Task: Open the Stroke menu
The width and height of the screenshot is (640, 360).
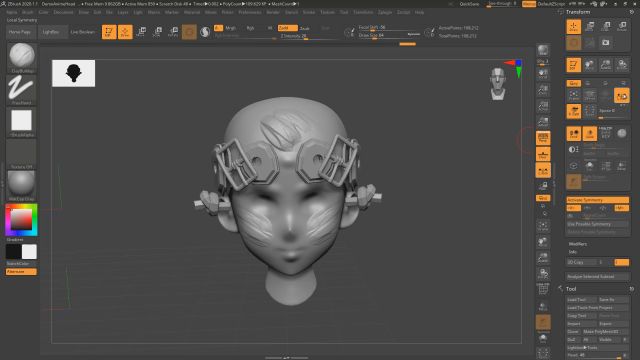Action: (x=309, y=12)
